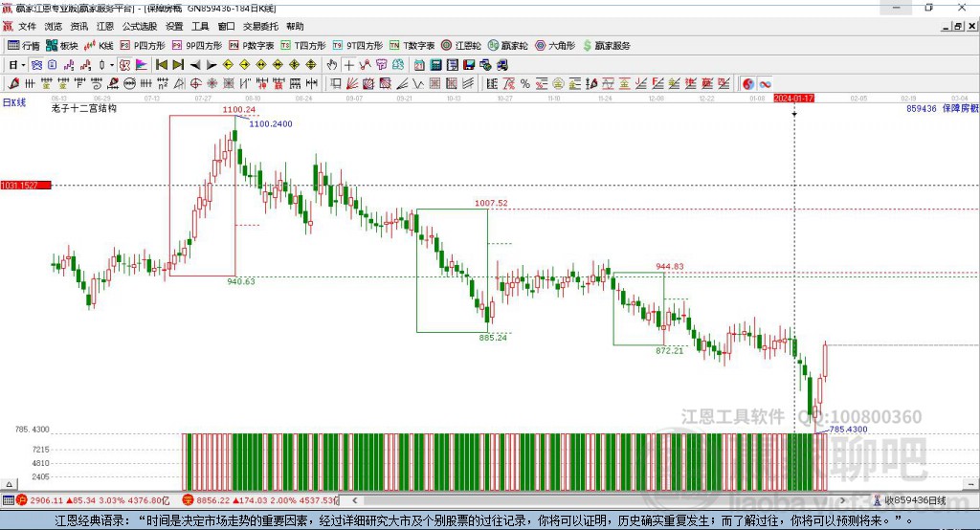Open the 赢家轮 wheel tool
The image size is (980, 530).
point(508,46)
